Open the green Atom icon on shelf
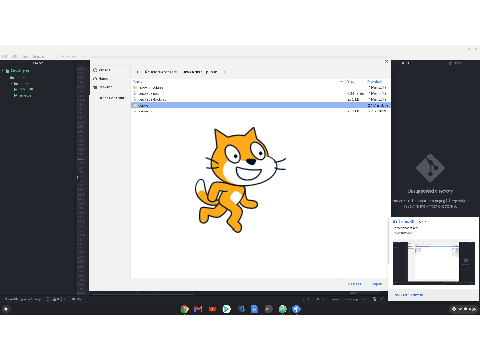The width and height of the screenshot is (480, 360). 283,309
